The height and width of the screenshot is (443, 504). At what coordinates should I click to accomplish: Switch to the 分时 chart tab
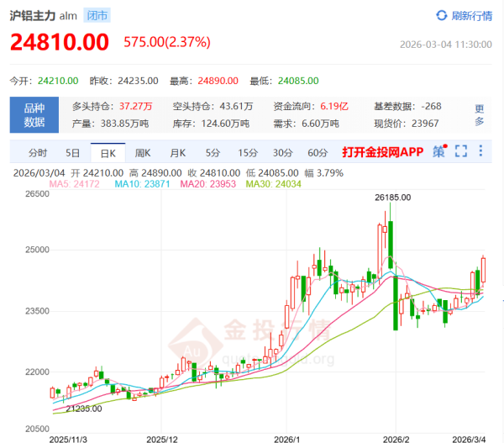(38, 153)
